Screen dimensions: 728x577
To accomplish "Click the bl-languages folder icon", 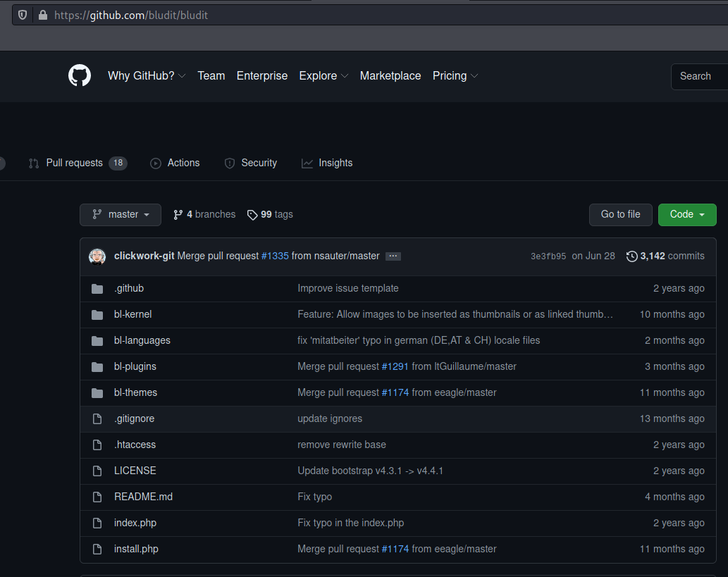I will pos(97,341).
